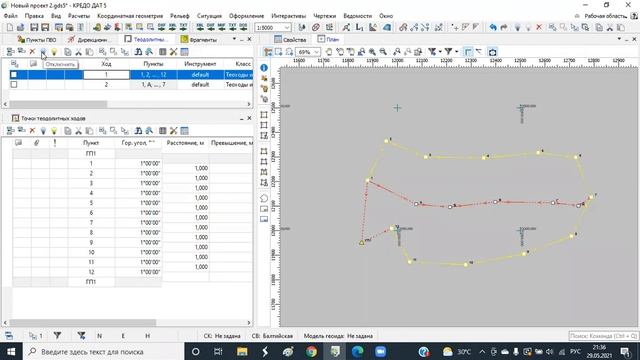Click the Инструмент column header
This screenshot has width=640, height=360.
tap(200, 64)
